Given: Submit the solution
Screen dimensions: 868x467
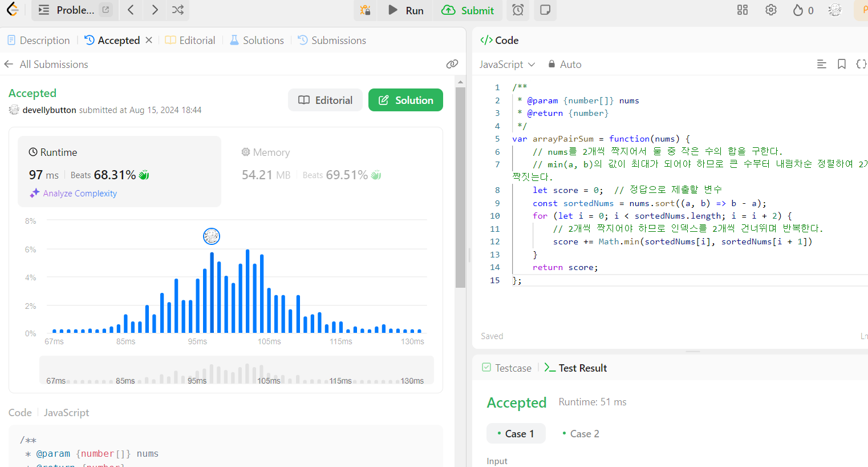Looking at the screenshot, I should click(x=468, y=10).
